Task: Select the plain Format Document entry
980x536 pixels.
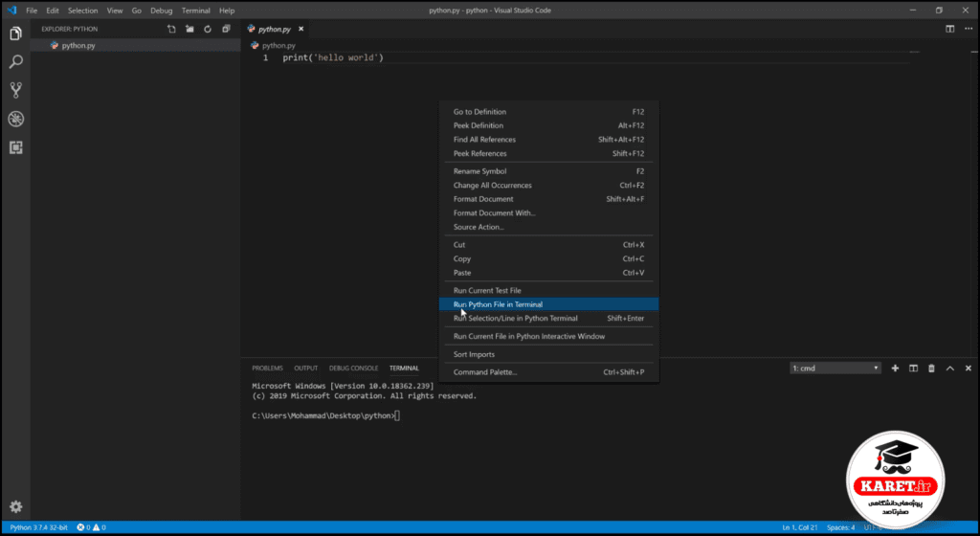Action: (x=548, y=199)
